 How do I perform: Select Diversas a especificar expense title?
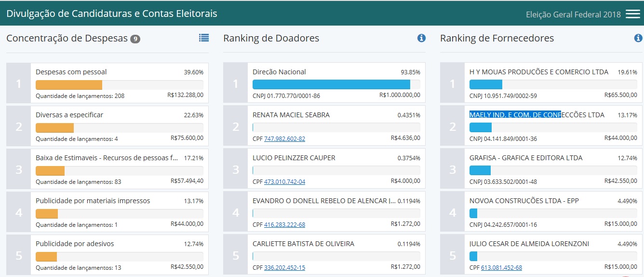tap(69, 115)
